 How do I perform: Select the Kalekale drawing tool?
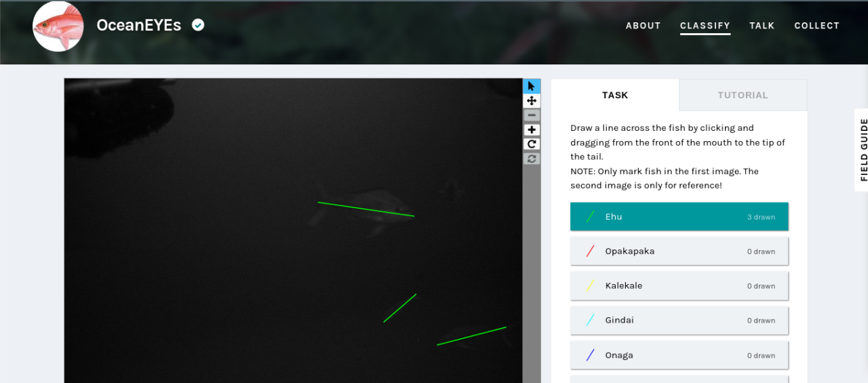pyautogui.click(x=679, y=286)
